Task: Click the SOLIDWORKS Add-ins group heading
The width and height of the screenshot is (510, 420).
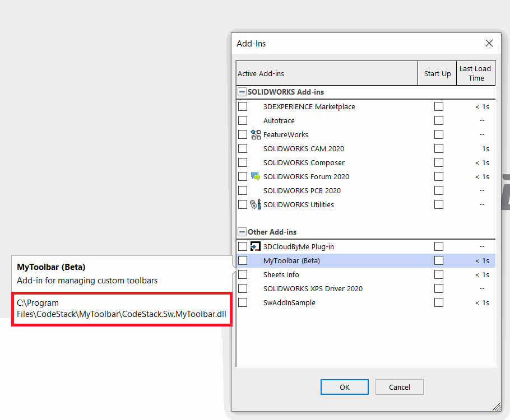Action: [x=286, y=92]
